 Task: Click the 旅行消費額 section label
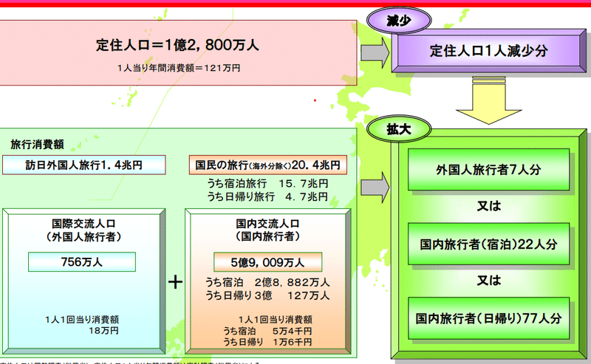click(x=37, y=144)
